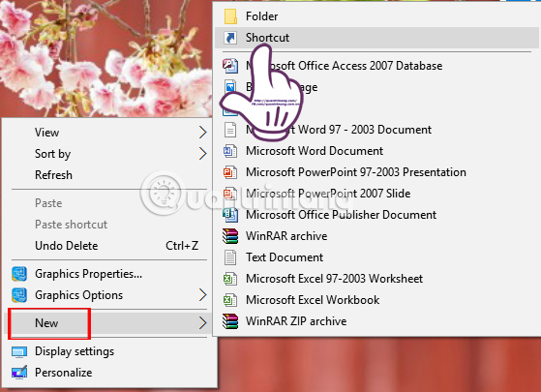Click the Microsoft Excel Workbook icon
This screenshot has height=392, width=541.
[x=230, y=300]
